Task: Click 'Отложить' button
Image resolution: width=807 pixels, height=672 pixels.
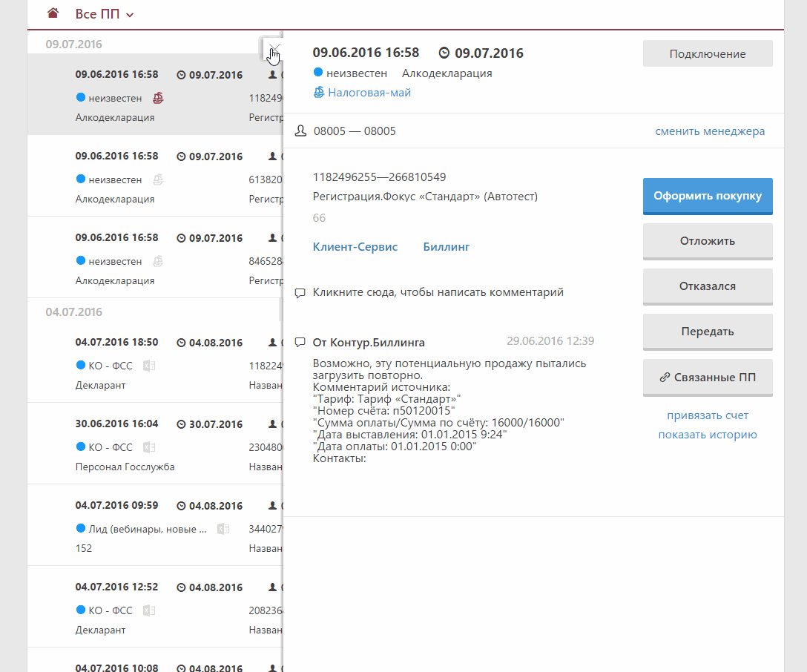Action: [x=708, y=241]
